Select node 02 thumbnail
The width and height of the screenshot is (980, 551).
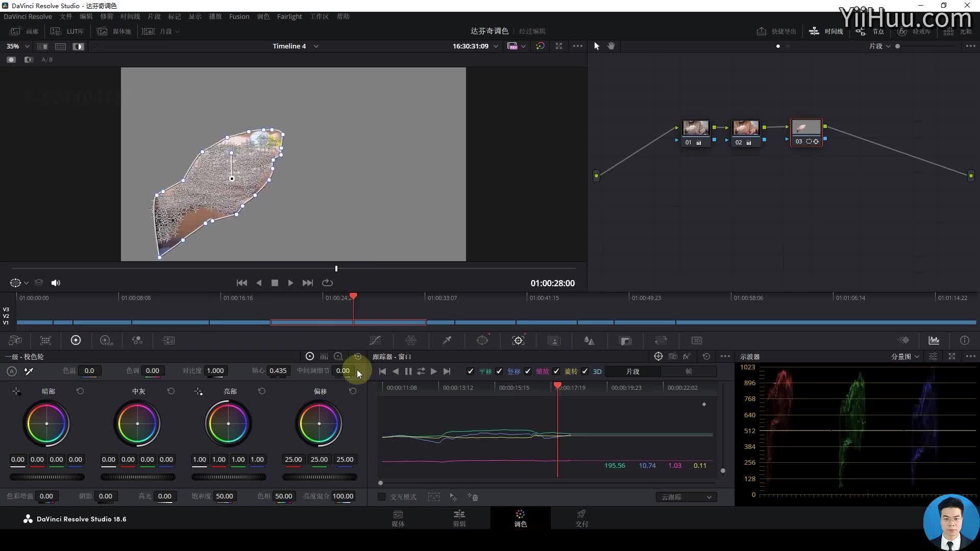(746, 128)
